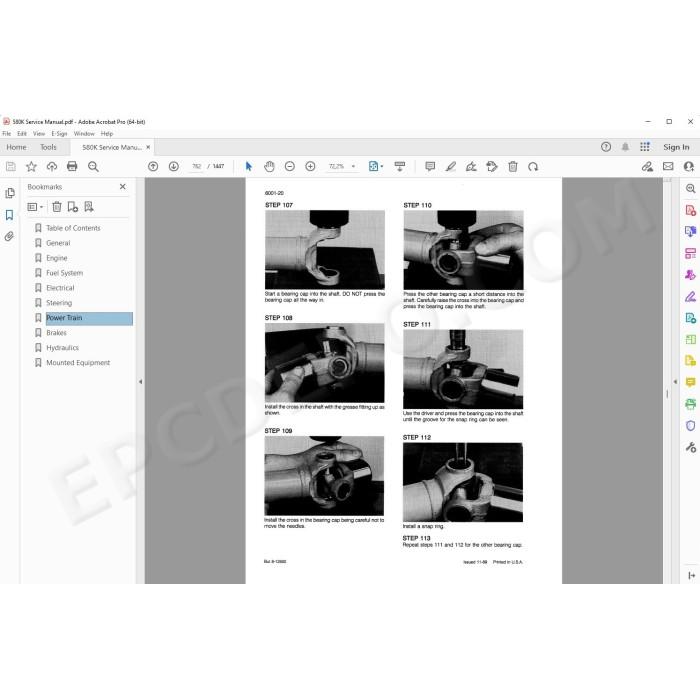The width and height of the screenshot is (700, 700).
Task: Toggle the page thumbnails panel
Action: click(x=9, y=193)
